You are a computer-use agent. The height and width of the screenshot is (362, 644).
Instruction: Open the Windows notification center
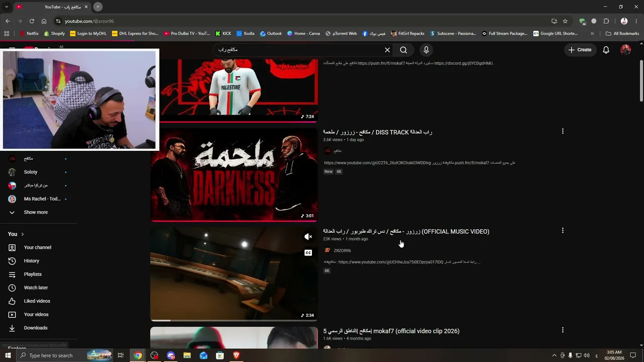[x=633, y=355]
